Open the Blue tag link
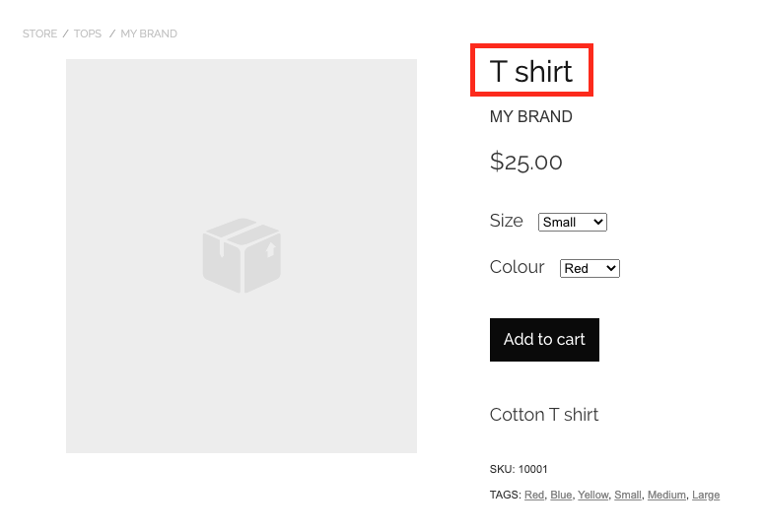The image size is (764, 532). (561, 495)
